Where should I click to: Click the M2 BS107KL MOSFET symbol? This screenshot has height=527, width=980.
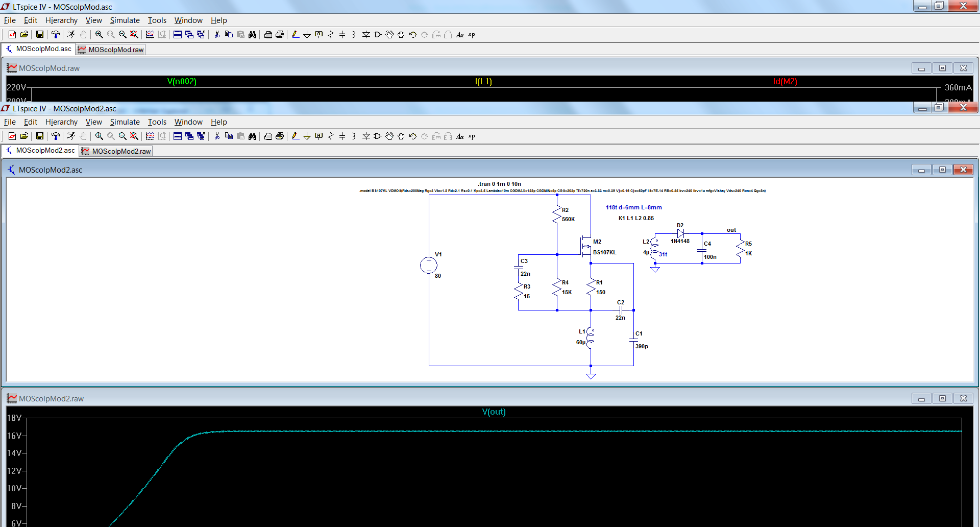(x=586, y=247)
